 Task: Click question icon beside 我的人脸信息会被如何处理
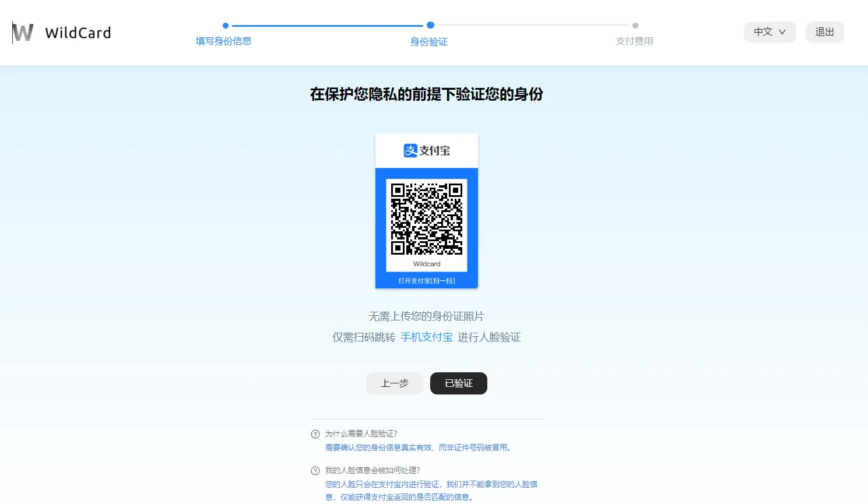[315, 471]
